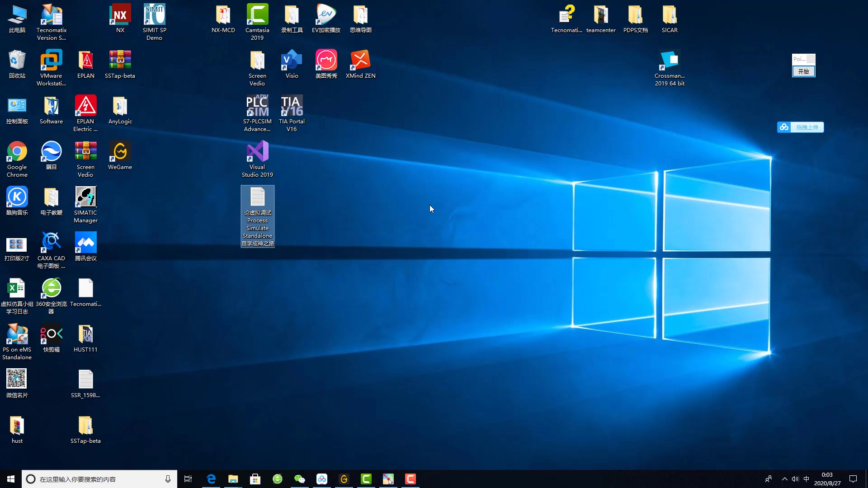Click the 拖拽上传 cloud upload button

click(801, 127)
